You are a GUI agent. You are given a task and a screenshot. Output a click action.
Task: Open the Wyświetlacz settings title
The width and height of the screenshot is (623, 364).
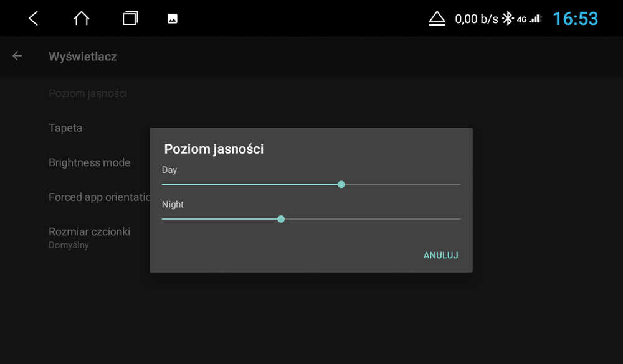(82, 56)
